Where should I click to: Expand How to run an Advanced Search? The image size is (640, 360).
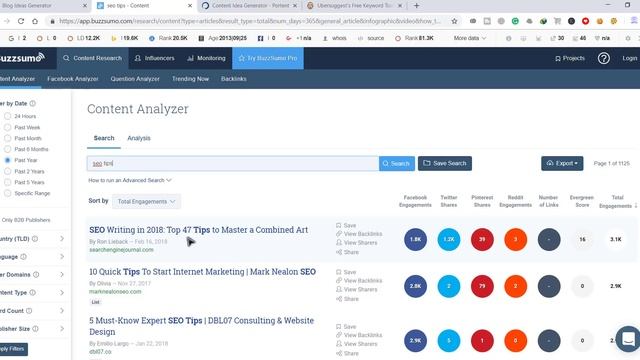(130, 180)
